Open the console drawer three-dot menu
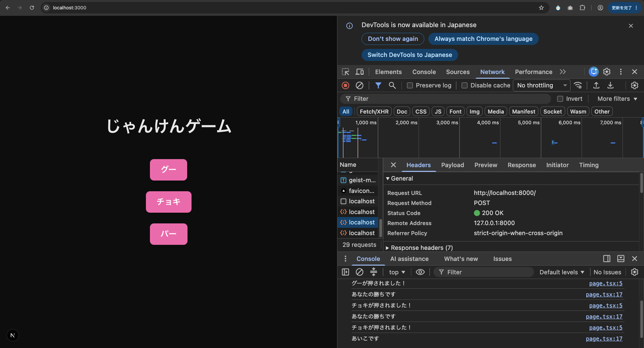Image resolution: width=644 pixels, height=348 pixels. point(345,259)
